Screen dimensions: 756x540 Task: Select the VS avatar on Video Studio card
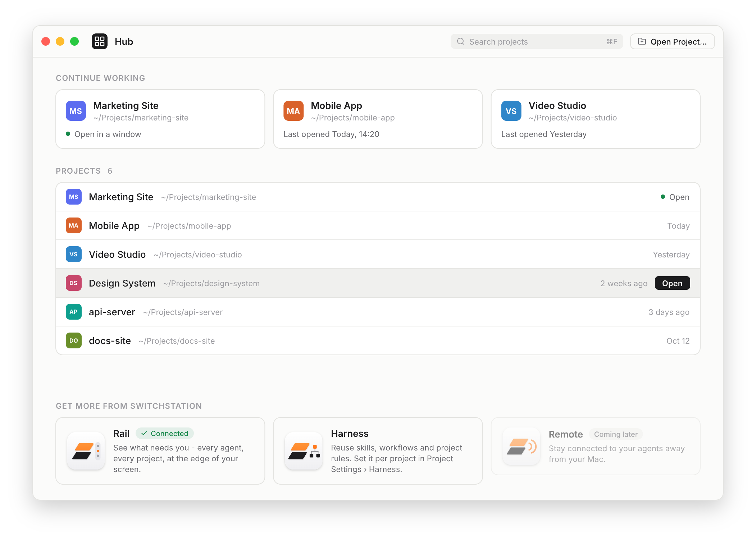(x=511, y=111)
